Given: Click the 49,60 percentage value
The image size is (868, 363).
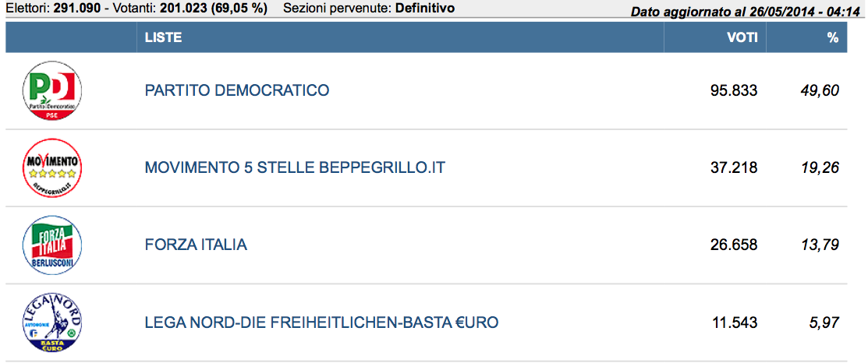Looking at the screenshot, I should pyautogui.click(x=820, y=90).
